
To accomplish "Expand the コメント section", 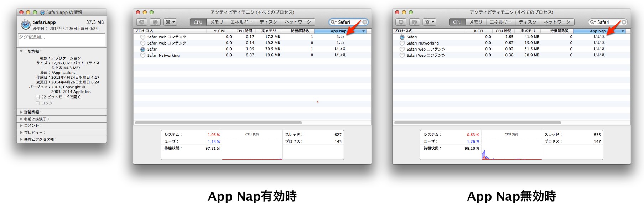I will [21, 125].
